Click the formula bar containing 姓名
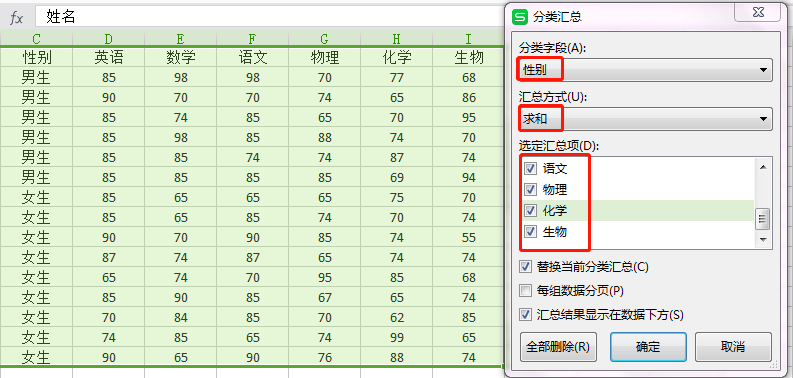 269,17
